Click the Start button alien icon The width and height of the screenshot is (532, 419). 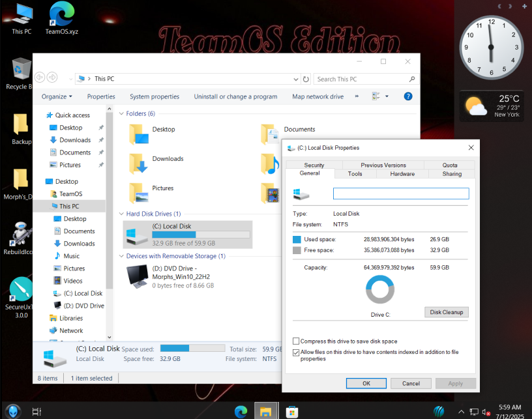click(x=13, y=411)
